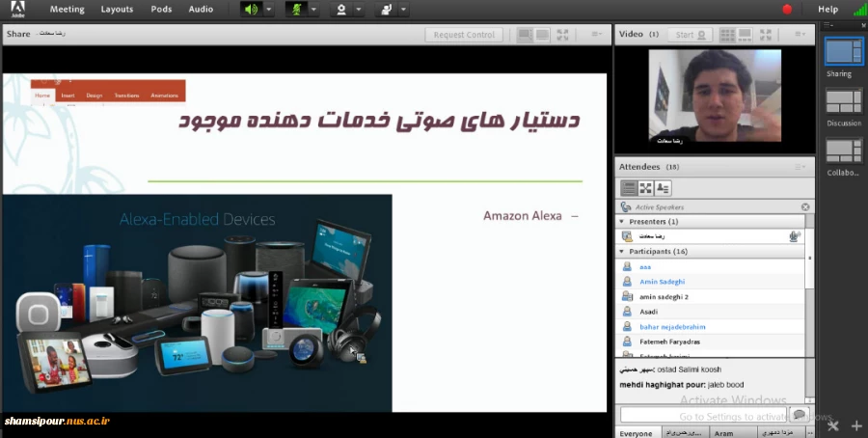The height and width of the screenshot is (438, 868).
Task: Click the presenter's microphone status icon
Action: (x=795, y=236)
